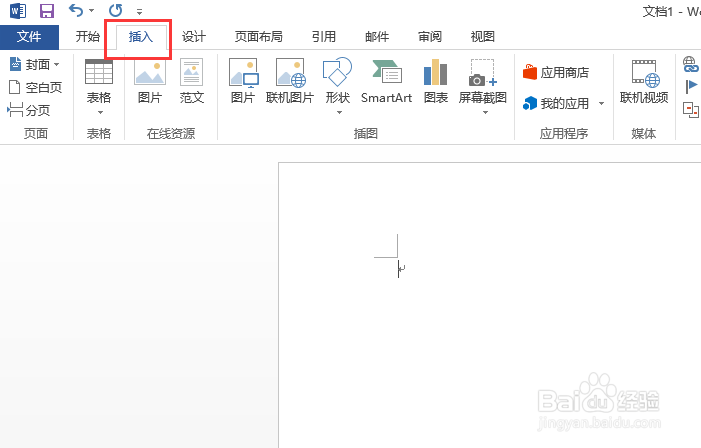
Task: Open the 视图 tab
Action: (482, 37)
